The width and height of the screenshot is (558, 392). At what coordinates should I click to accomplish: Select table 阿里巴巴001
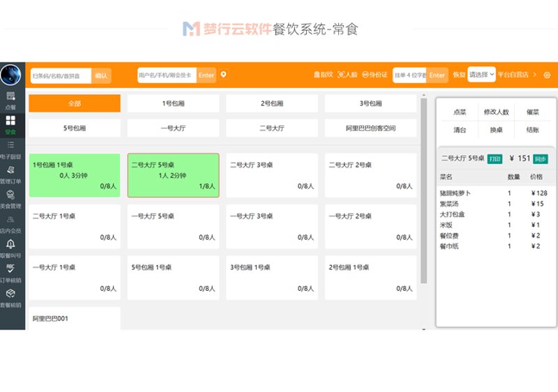click(75, 318)
